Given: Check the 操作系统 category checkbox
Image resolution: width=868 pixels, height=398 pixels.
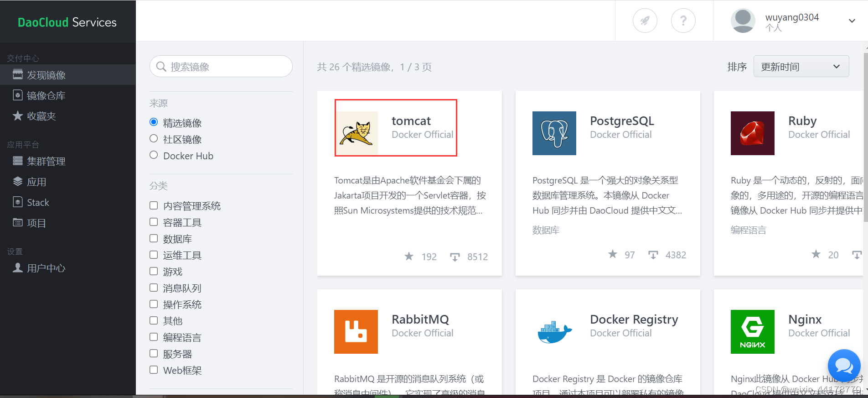Looking at the screenshot, I should coord(154,304).
